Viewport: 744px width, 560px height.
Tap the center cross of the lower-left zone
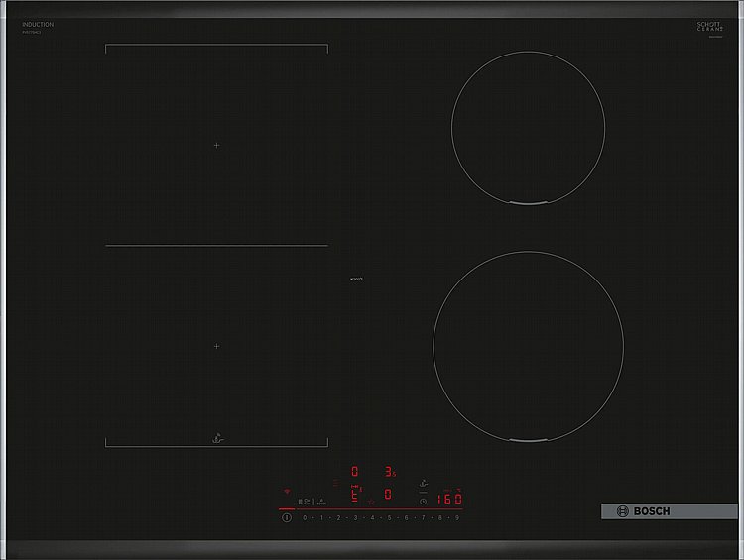coord(216,346)
